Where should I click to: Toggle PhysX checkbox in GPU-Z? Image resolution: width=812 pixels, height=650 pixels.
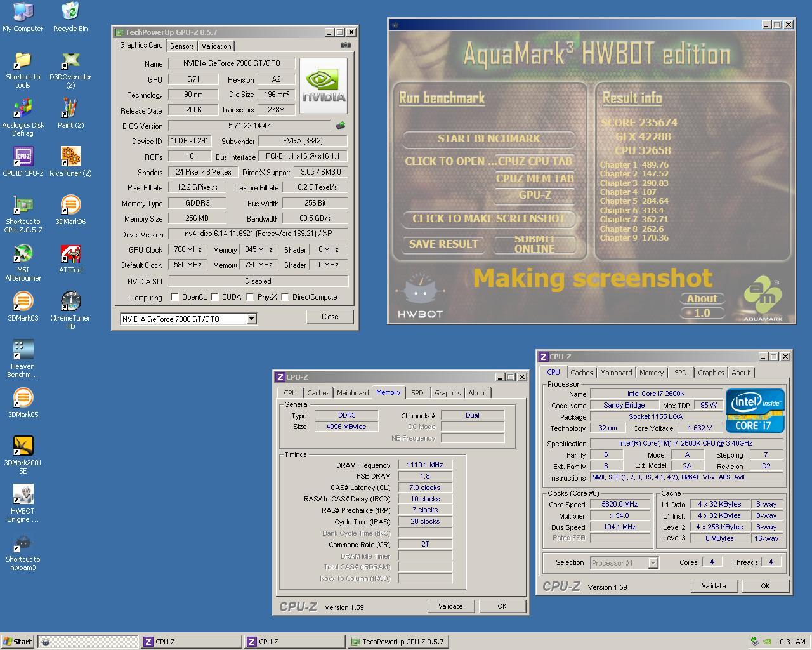click(x=250, y=296)
